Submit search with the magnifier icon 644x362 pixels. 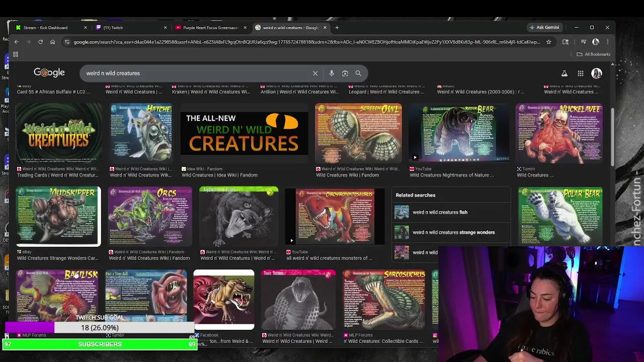pos(358,73)
